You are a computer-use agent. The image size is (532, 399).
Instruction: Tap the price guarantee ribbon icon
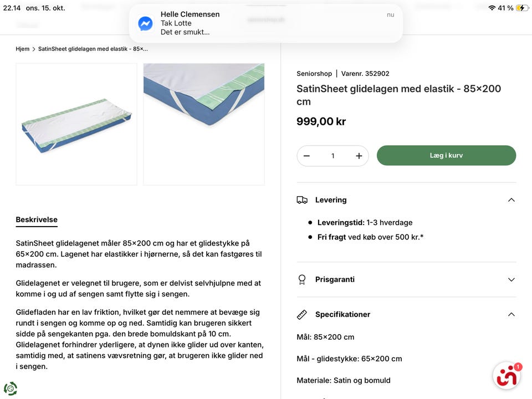click(302, 279)
